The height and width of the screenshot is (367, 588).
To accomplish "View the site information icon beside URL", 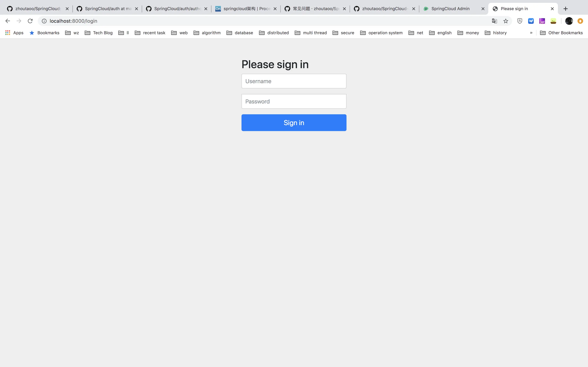I will coord(44,21).
